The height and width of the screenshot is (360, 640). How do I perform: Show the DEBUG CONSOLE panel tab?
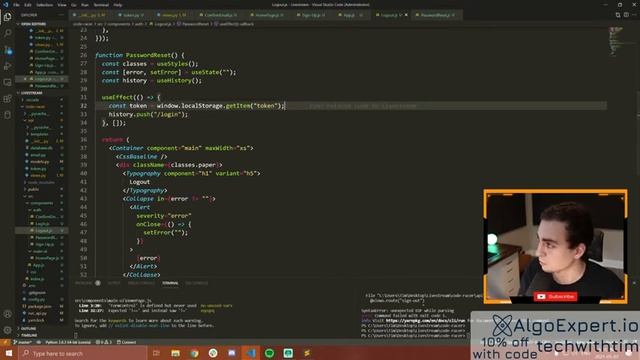[141, 283]
